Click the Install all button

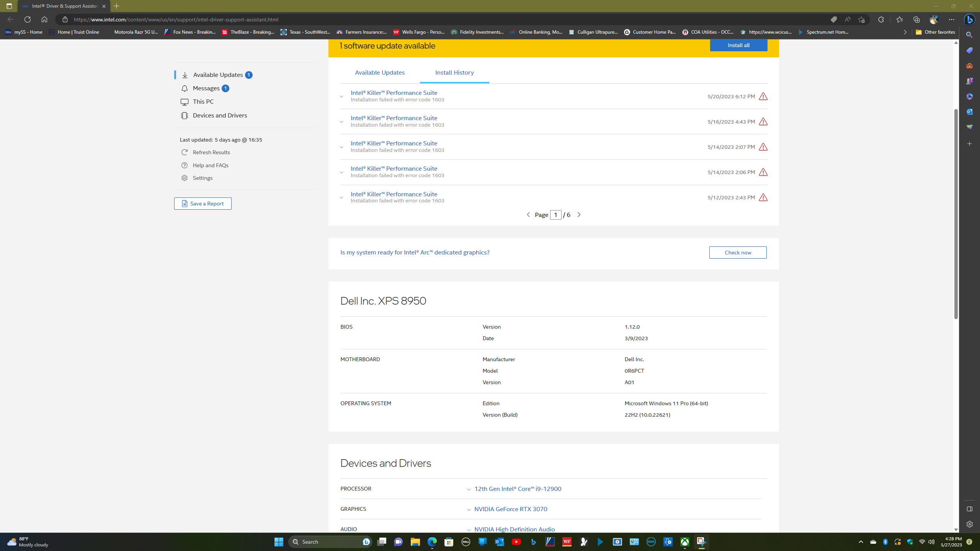(x=738, y=45)
